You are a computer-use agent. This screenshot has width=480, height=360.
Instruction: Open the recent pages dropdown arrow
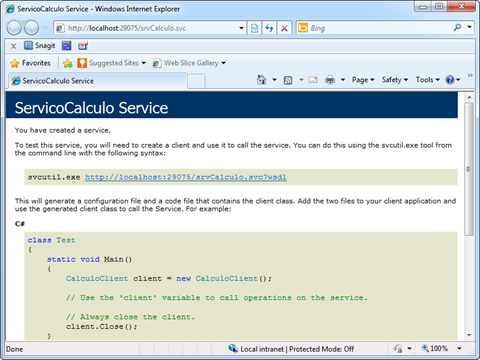coord(45,28)
